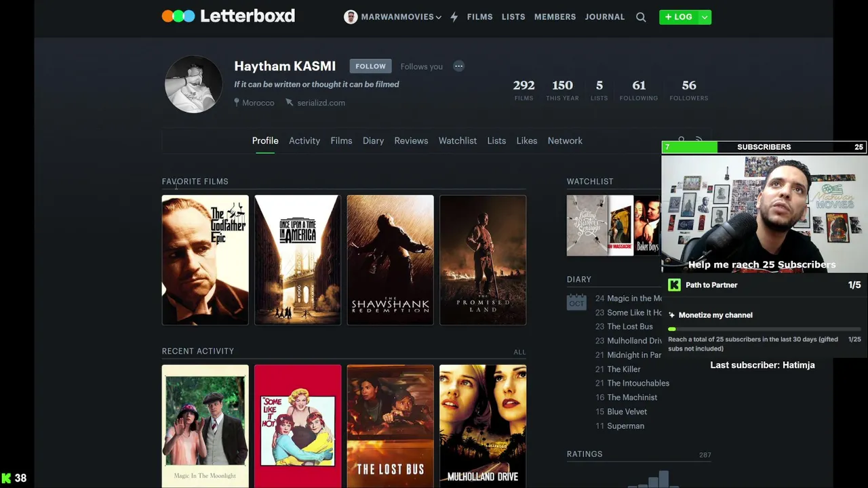The width and height of the screenshot is (868, 488).
Task: Switch to the Network tab
Action: (565, 140)
